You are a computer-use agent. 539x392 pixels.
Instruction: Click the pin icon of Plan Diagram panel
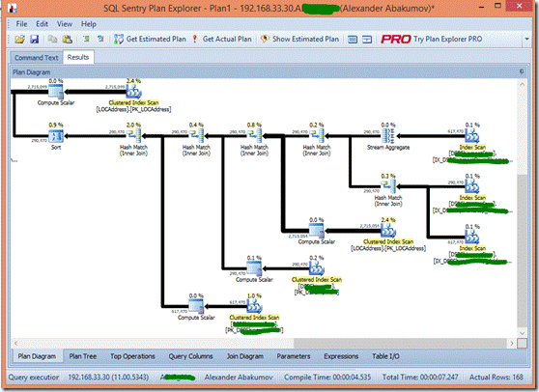(x=522, y=71)
